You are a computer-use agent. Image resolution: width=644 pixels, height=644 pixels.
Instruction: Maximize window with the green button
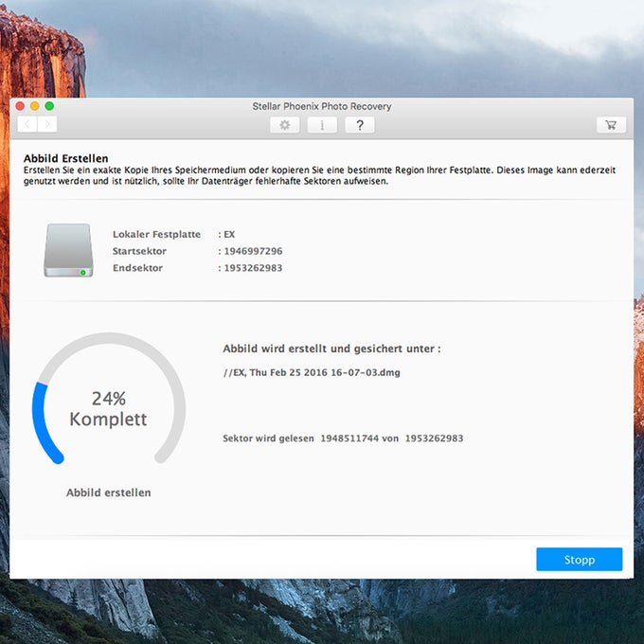click(49, 106)
